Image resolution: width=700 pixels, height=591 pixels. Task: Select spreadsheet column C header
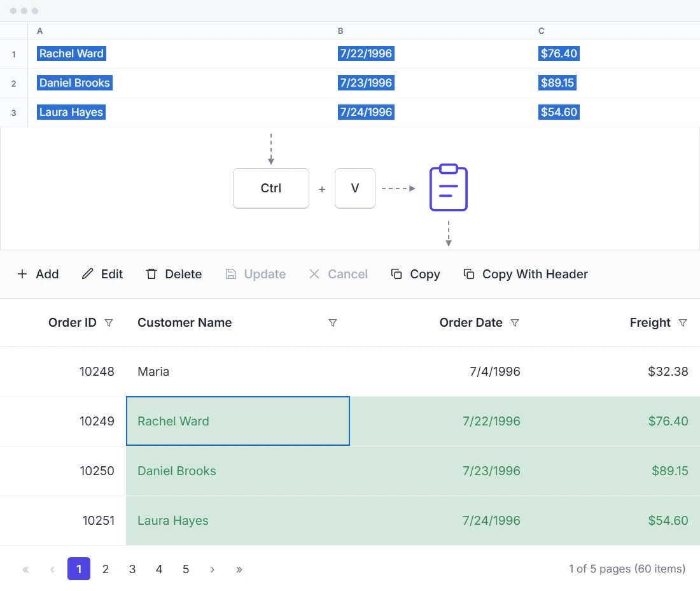(x=615, y=31)
